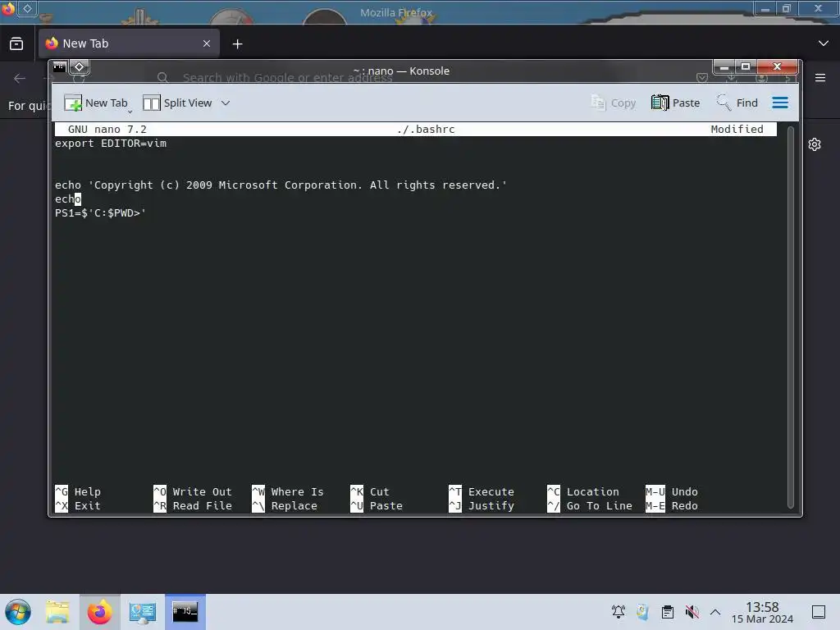Screen dimensions: 840x630
Task: Expand the Firefox list all tabs chevron
Action: (x=824, y=43)
